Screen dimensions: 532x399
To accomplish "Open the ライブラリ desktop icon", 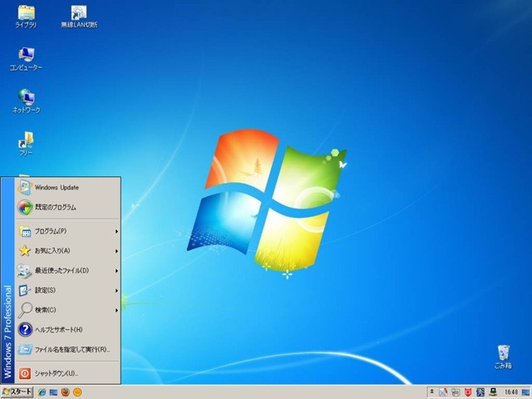I will point(26,17).
